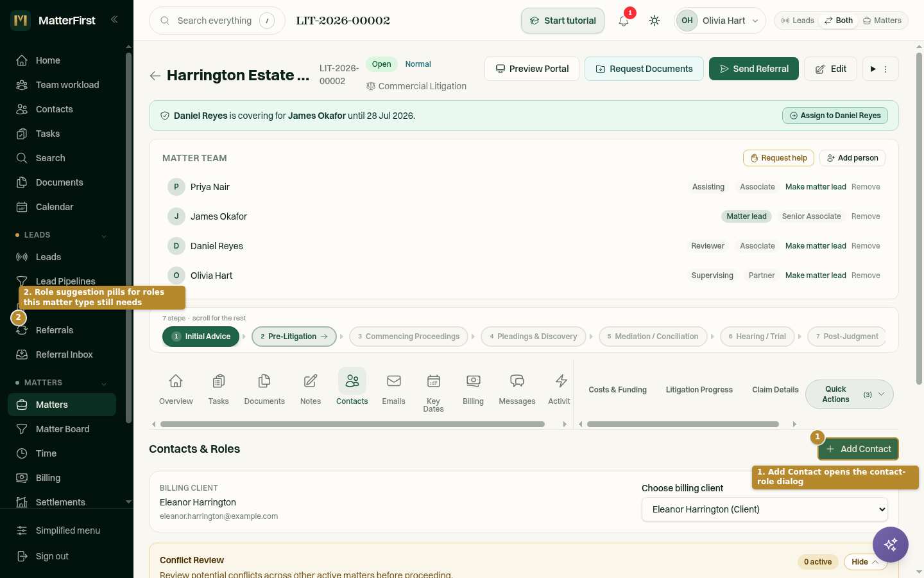Screen dimensions: 924x578
Task: Open Search in the sidebar
Action: click(x=62, y=158)
